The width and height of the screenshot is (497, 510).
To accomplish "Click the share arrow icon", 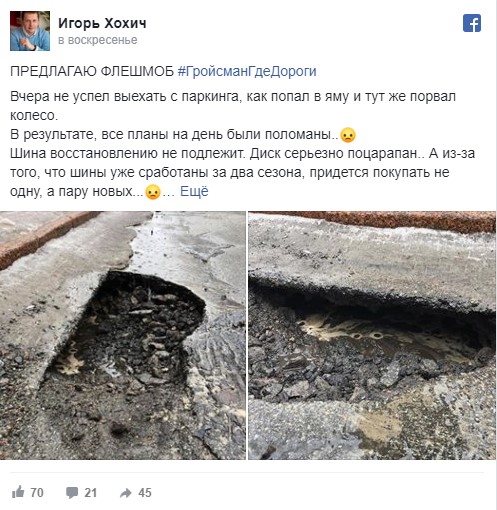I will tap(126, 493).
